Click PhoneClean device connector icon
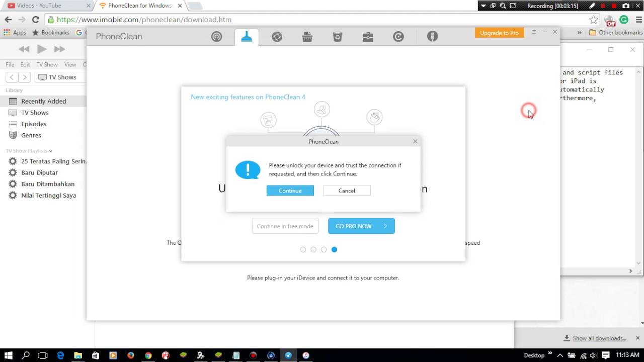Image resolution: width=644 pixels, height=362 pixels. click(432, 36)
